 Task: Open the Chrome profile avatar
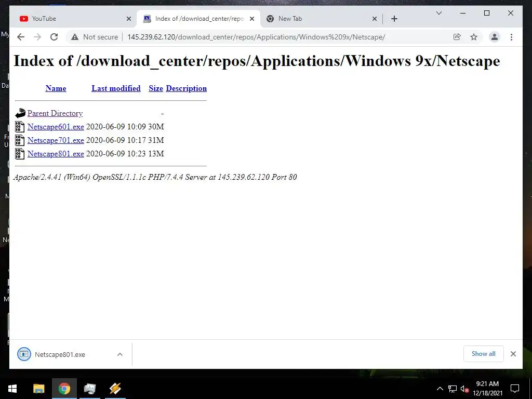[x=495, y=37]
